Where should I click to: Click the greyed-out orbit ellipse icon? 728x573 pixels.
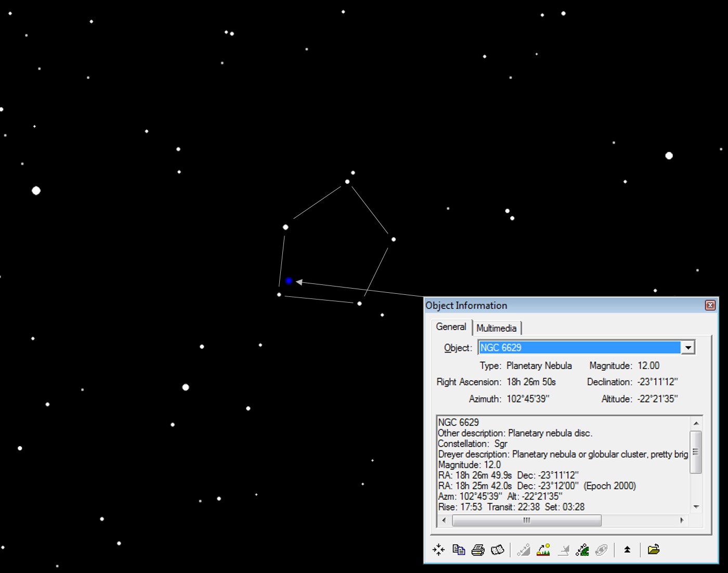(x=602, y=550)
